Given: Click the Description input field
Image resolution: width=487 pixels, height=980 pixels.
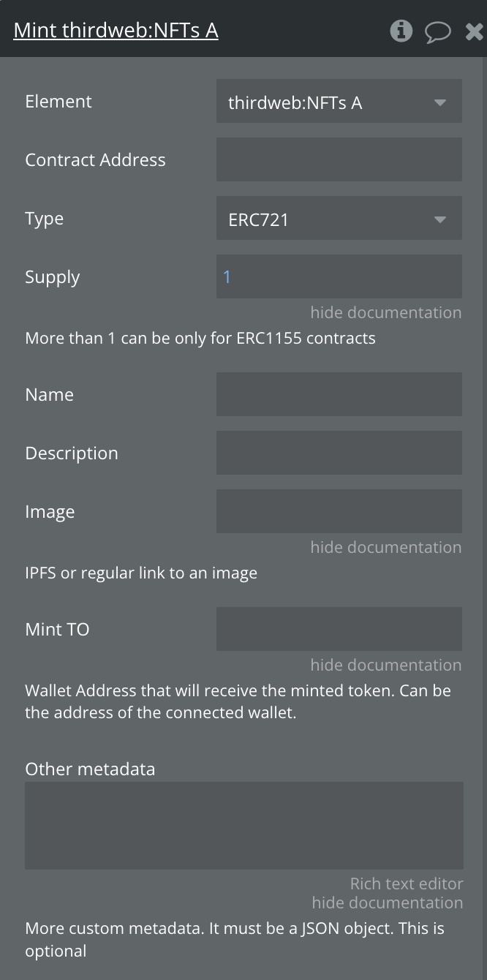Looking at the screenshot, I should 339,453.
